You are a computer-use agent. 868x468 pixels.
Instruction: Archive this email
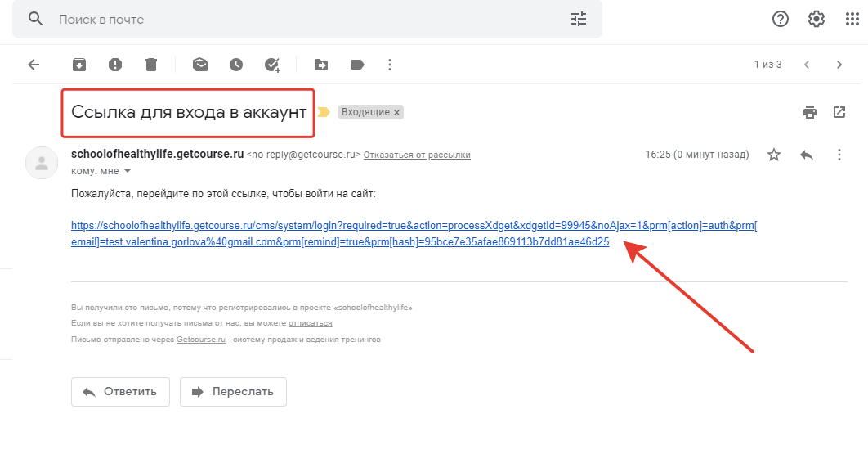click(79, 65)
